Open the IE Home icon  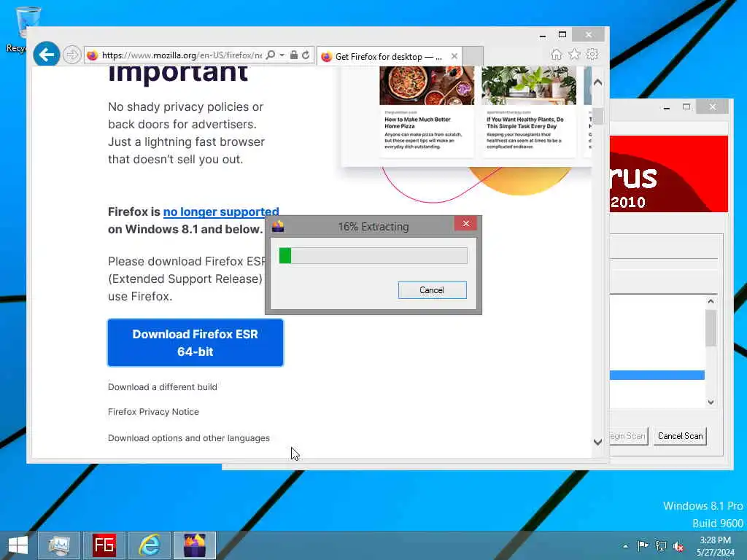click(557, 54)
